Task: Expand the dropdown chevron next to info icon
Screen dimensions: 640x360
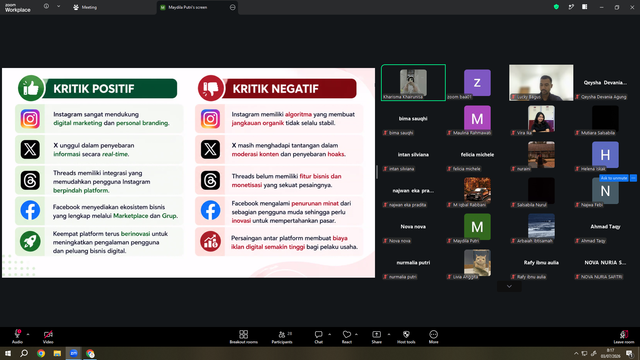Action: (x=58, y=7)
